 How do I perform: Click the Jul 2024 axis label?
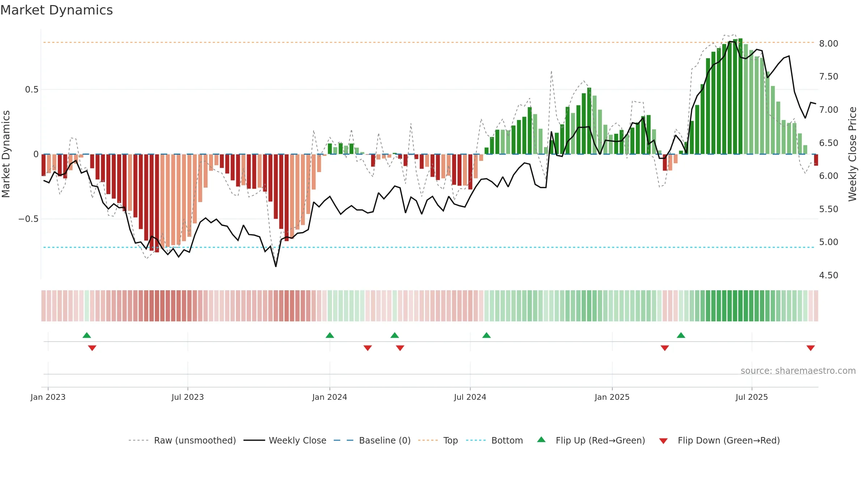click(x=470, y=397)
